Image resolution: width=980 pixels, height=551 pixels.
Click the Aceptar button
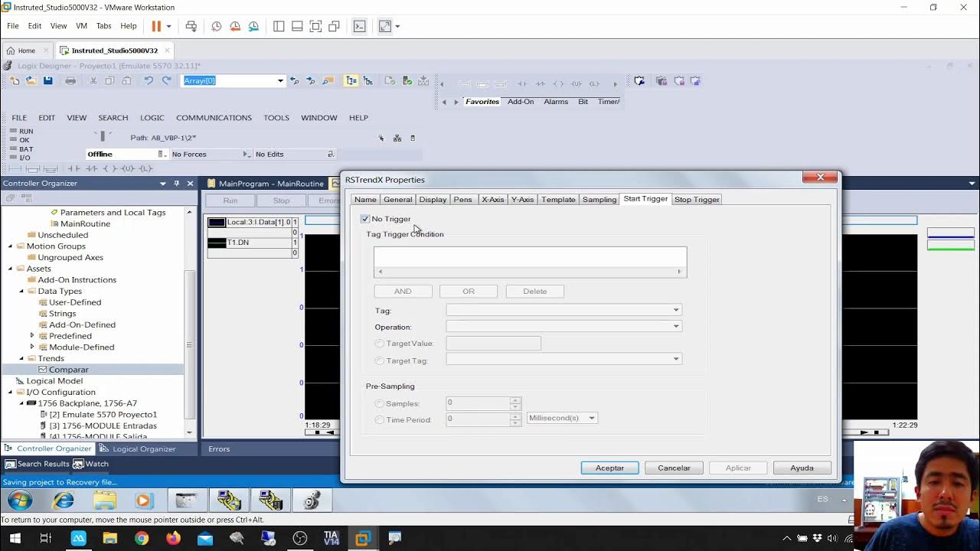point(609,468)
